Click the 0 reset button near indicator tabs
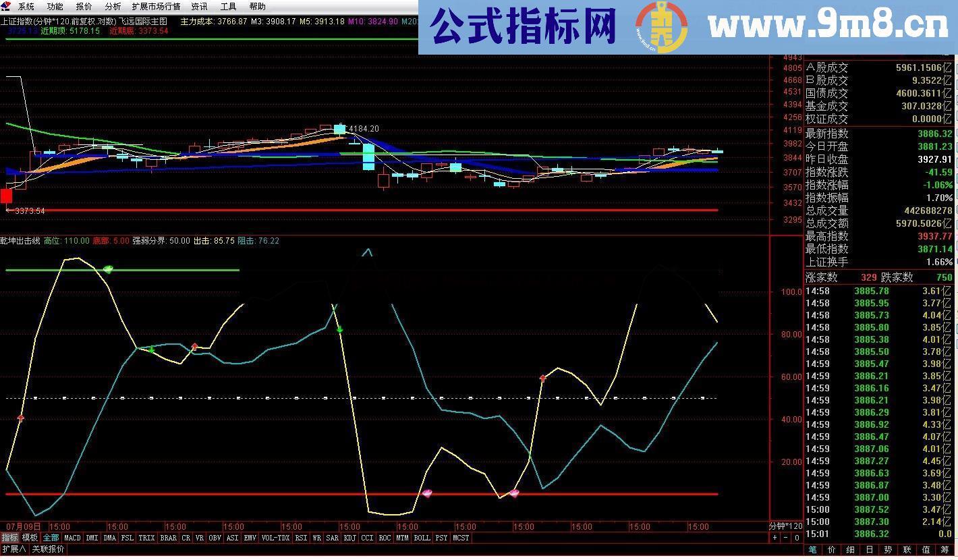The width and height of the screenshot is (958, 560). click(x=796, y=538)
